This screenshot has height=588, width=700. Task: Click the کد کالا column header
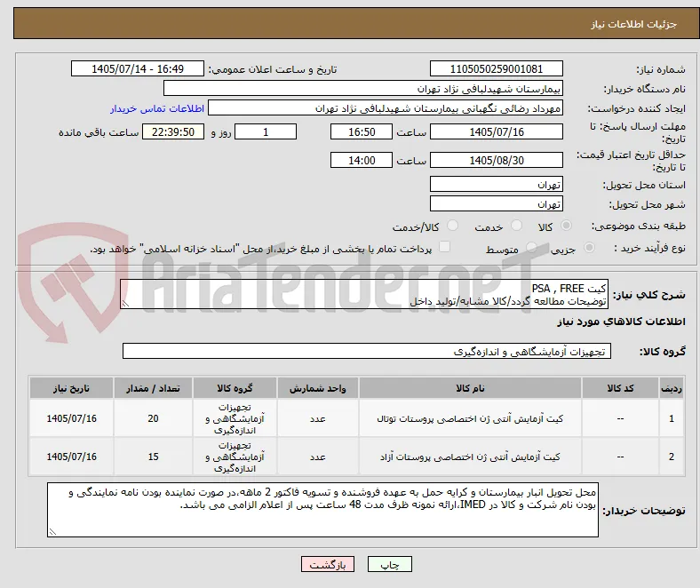(x=620, y=388)
